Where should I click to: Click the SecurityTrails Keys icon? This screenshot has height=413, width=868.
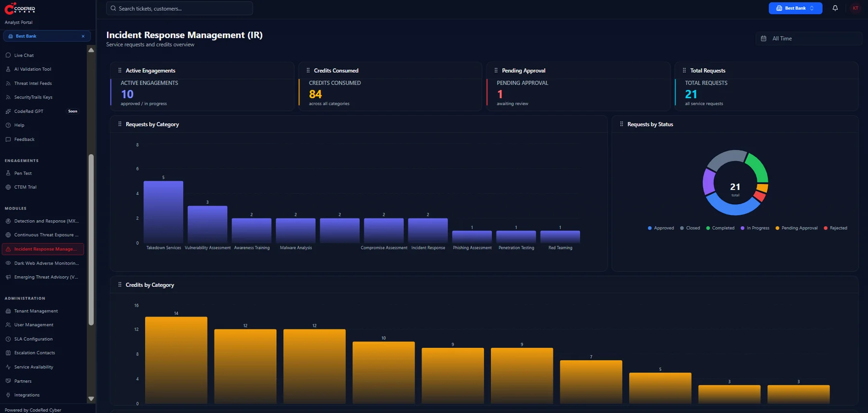8,97
